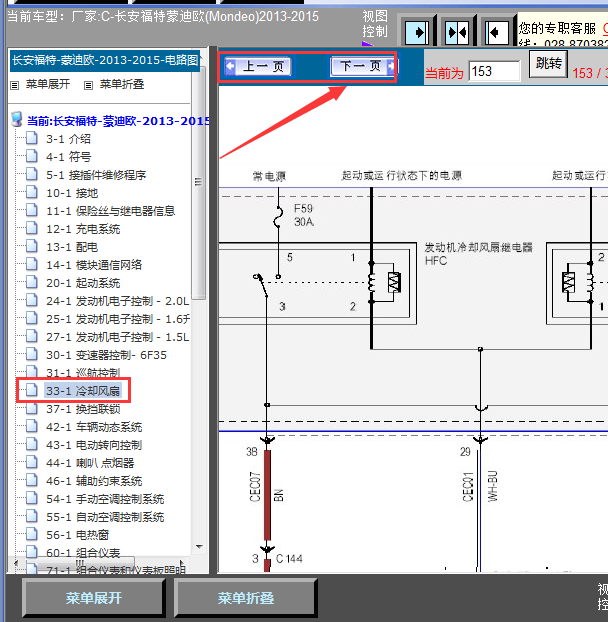The image size is (608, 622).
Task: Open tree item 27-1 发动机电子控制 - 1.5L
Action: point(117,337)
